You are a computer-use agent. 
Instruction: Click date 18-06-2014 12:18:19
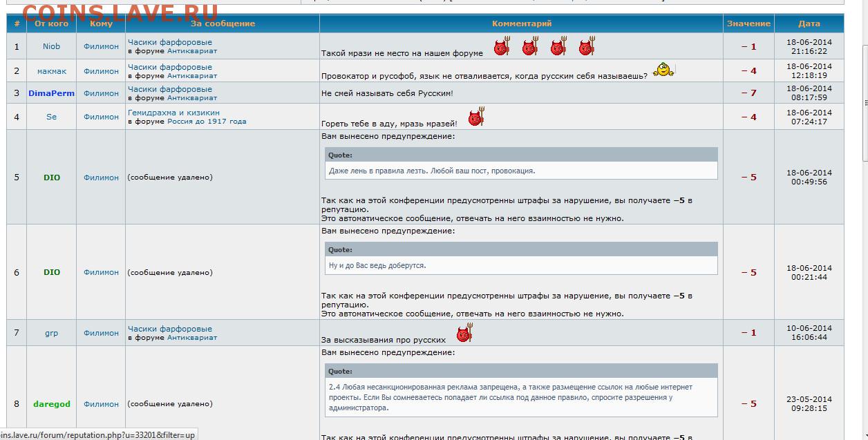click(809, 71)
